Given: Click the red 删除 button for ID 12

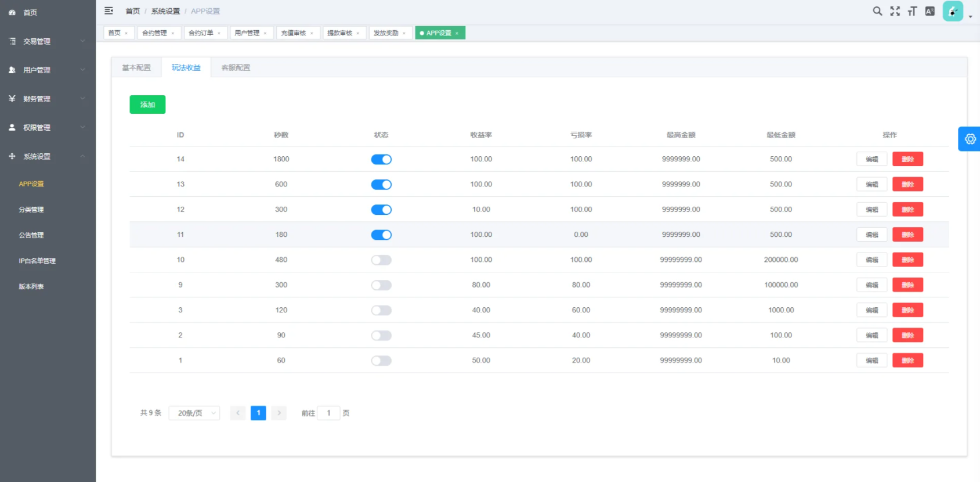Looking at the screenshot, I should (907, 210).
